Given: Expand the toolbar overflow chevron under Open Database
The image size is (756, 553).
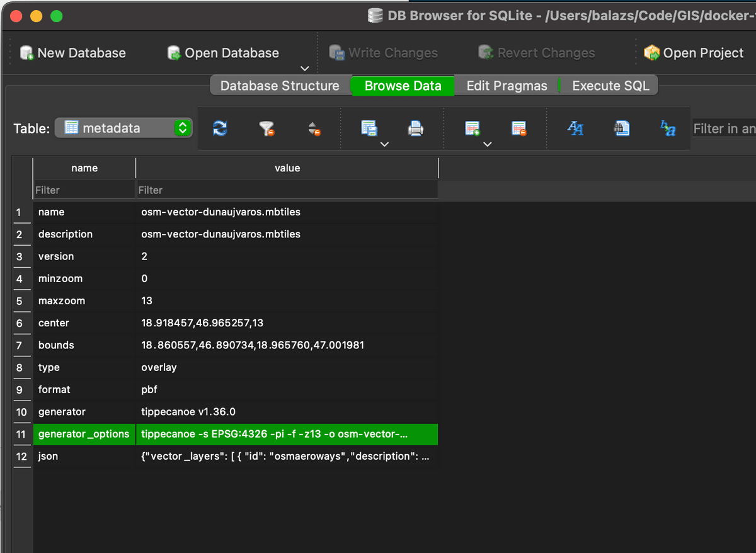Looking at the screenshot, I should click(x=305, y=68).
